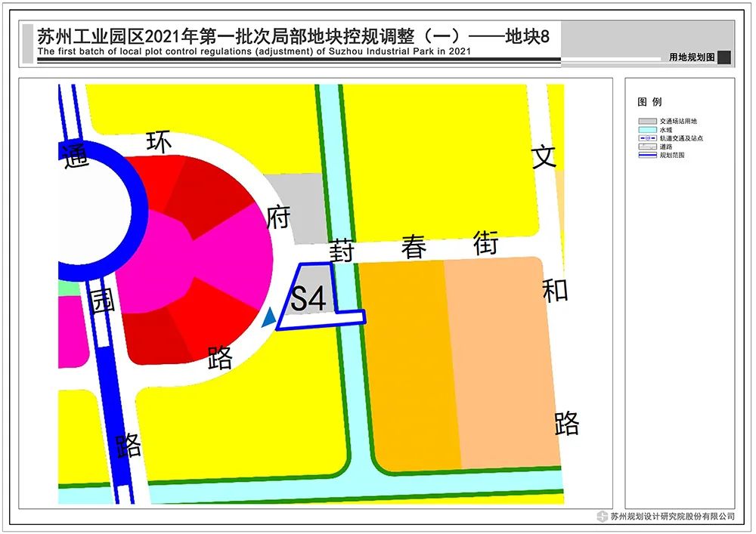Click the blue-line 规划范围 legend symbol
The height and width of the screenshot is (534, 756).
[648, 155]
